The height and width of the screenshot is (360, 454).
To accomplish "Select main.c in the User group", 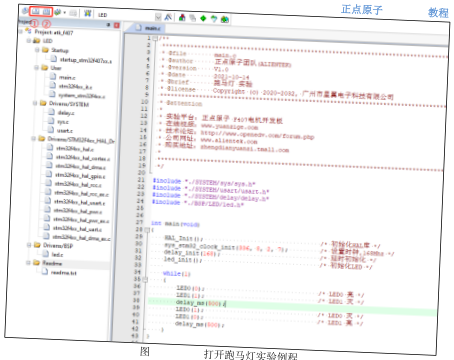I will (x=67, y=77).
